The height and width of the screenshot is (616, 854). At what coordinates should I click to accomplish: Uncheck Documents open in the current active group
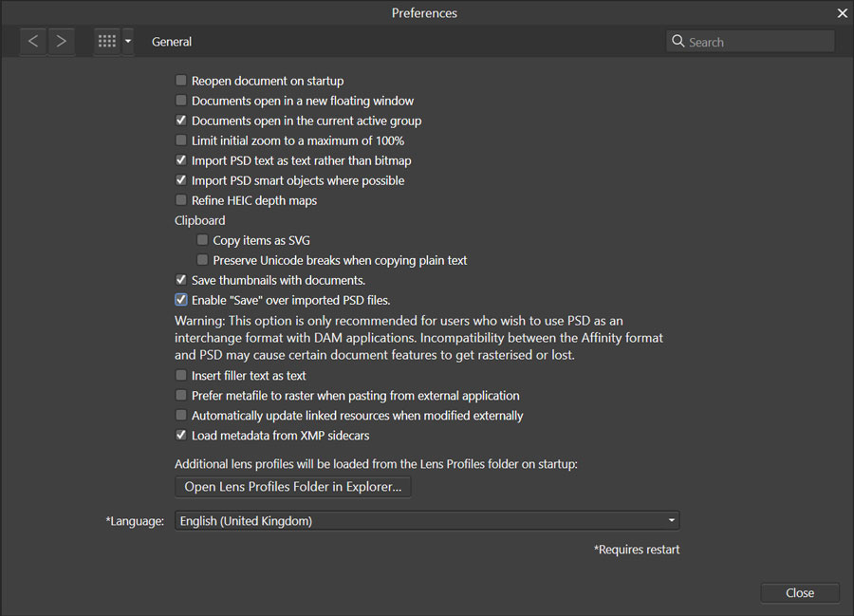coord(181,121)
